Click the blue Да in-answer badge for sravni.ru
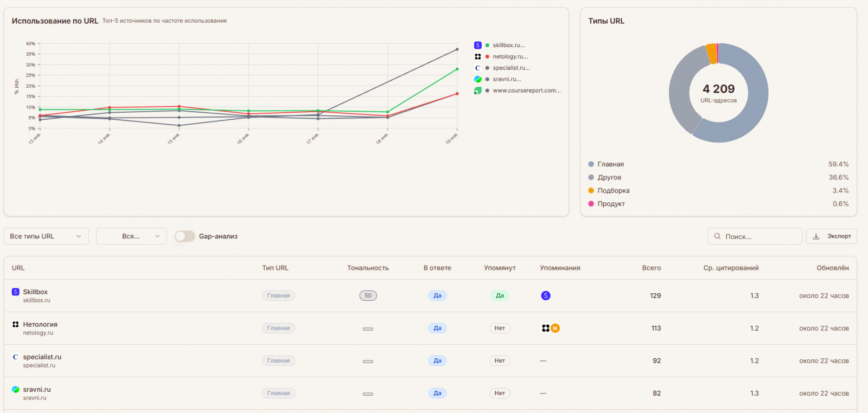This screenshot has width=868, height=413. pyautogui.click(x=437, y=393)
